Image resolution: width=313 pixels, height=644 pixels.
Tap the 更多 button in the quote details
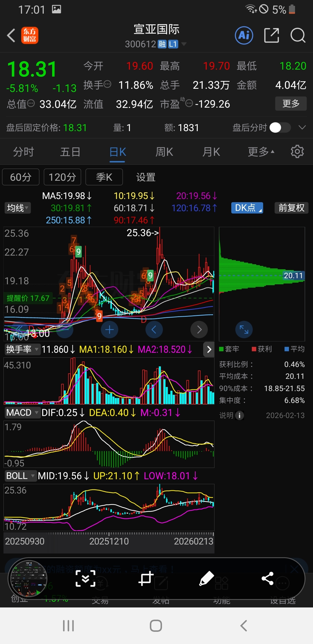click(291, 103)
